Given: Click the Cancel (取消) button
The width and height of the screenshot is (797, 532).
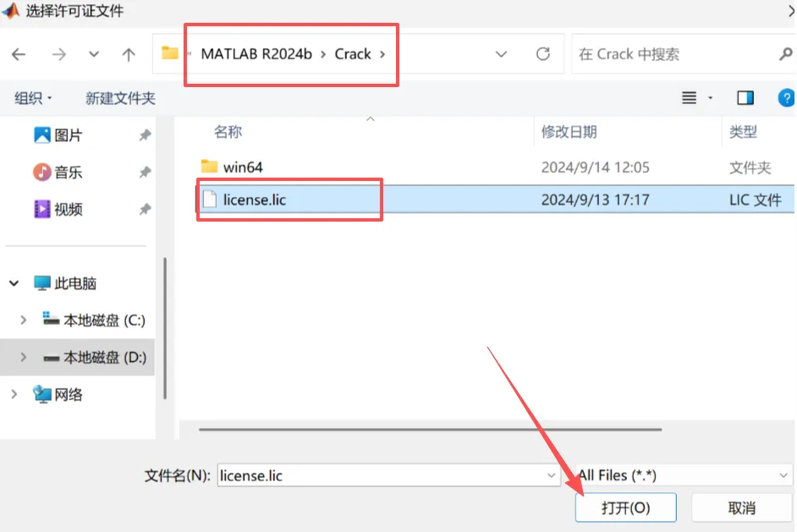Looking at the screenshot, I should (x=742, y=507).
